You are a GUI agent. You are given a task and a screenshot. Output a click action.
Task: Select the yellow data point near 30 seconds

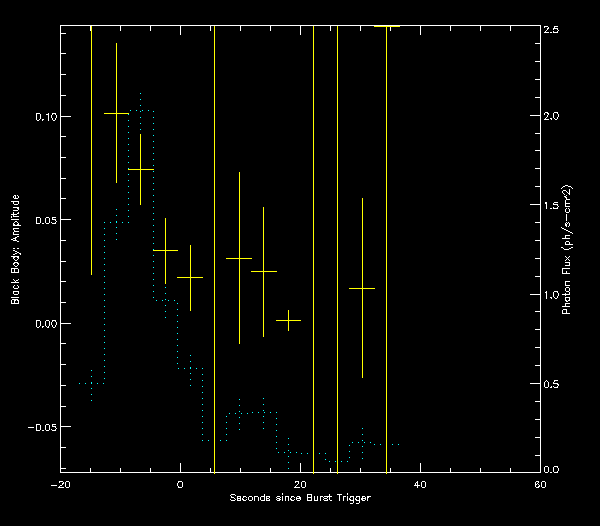362,288
